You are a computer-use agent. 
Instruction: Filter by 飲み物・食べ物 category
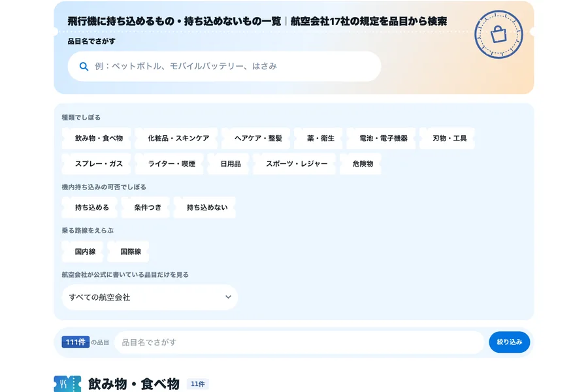[97, 139]
